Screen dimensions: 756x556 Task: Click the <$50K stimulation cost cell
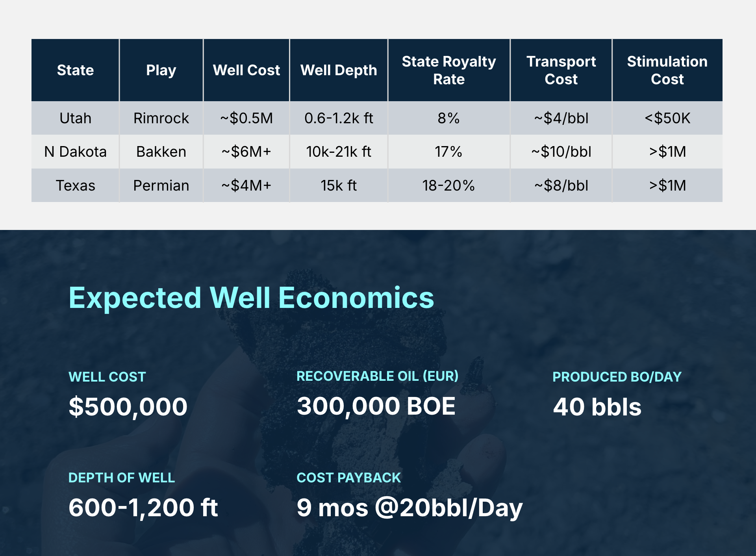[x=667, y=118]
